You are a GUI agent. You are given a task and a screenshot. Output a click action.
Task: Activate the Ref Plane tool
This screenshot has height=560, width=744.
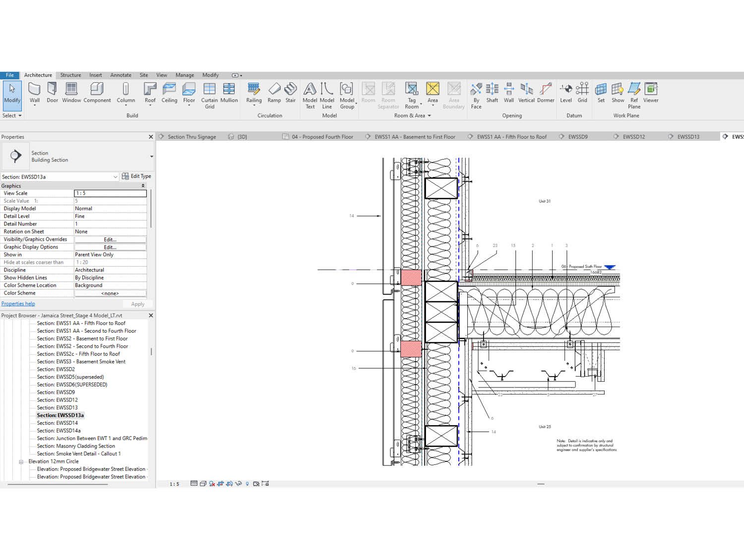pos(634,94)
